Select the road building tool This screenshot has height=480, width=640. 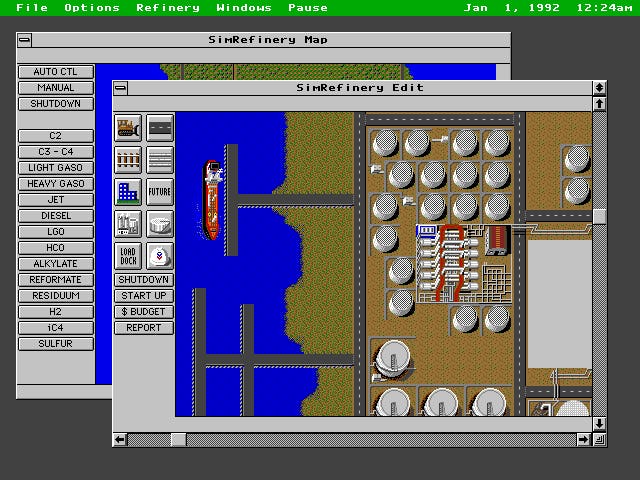pyautogui.click(x=160, y=127)
